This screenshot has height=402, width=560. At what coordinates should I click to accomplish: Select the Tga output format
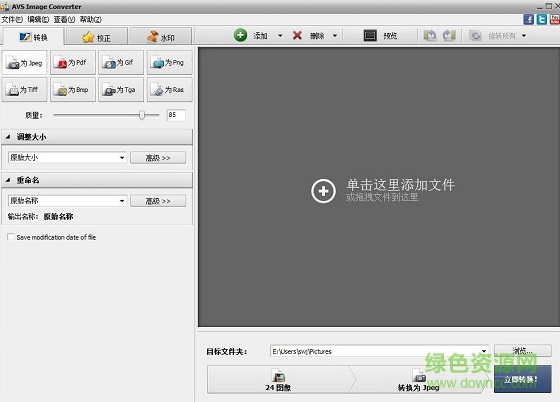point(121,90)
